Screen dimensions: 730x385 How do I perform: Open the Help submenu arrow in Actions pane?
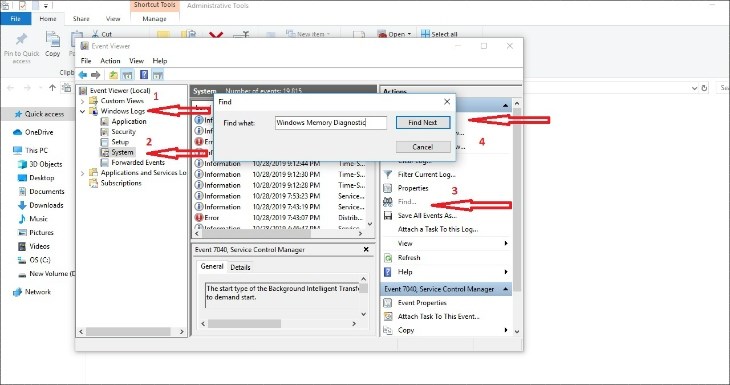[506, 272]
